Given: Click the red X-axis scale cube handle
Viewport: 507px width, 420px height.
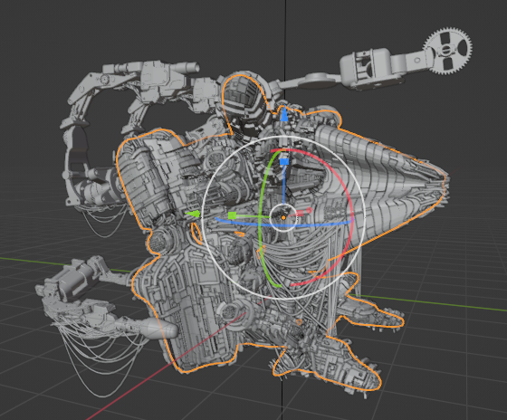Looking at the screenshot, I should tap(300, 213).
